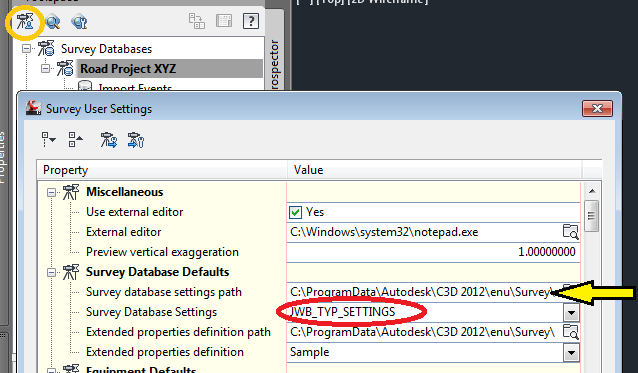
Task: Browse for Extended properties definition path
Action: tap(570, 332)
